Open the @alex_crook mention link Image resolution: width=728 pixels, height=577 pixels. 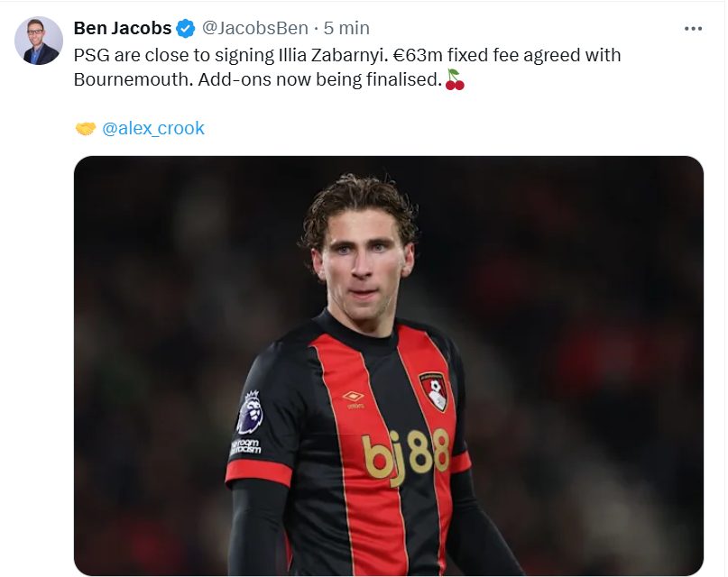(x=153, y=129)
